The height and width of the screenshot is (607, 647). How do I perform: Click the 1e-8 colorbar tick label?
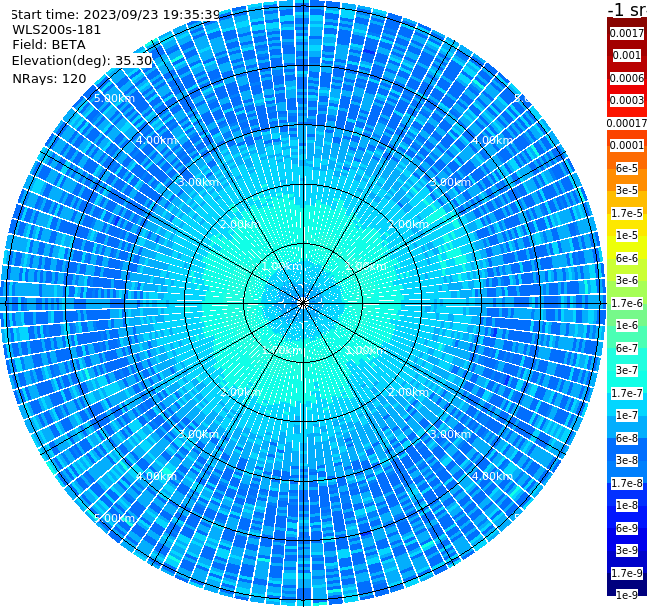[627, 505]
